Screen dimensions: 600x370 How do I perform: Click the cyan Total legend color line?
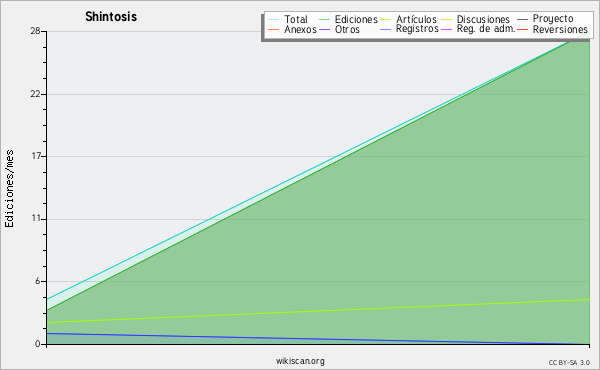point(273,19)
